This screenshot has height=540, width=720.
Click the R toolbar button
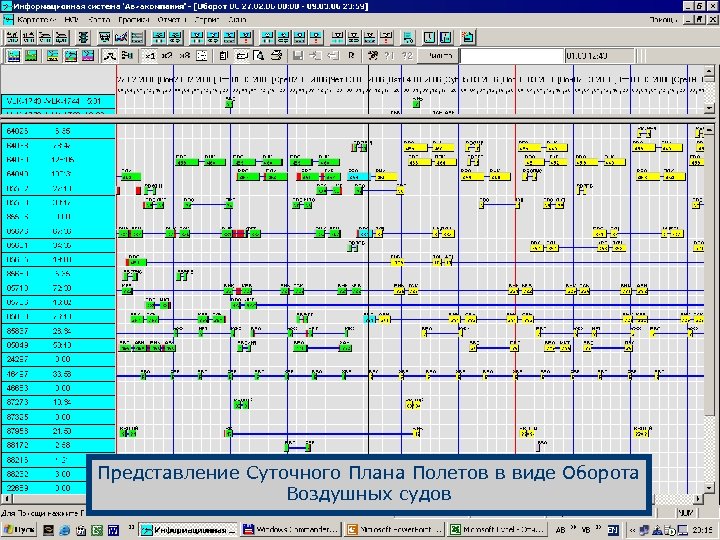click(351, 56)
